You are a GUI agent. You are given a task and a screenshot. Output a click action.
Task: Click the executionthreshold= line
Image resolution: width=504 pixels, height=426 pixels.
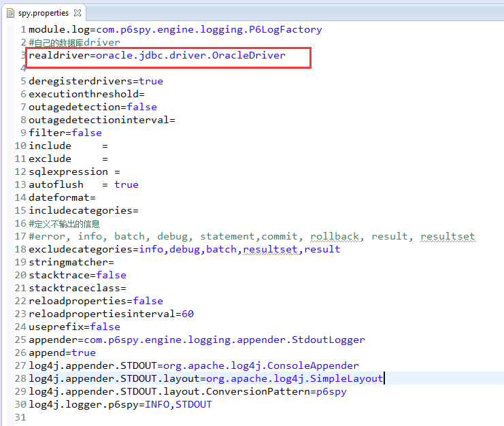(x=86, y=94)
